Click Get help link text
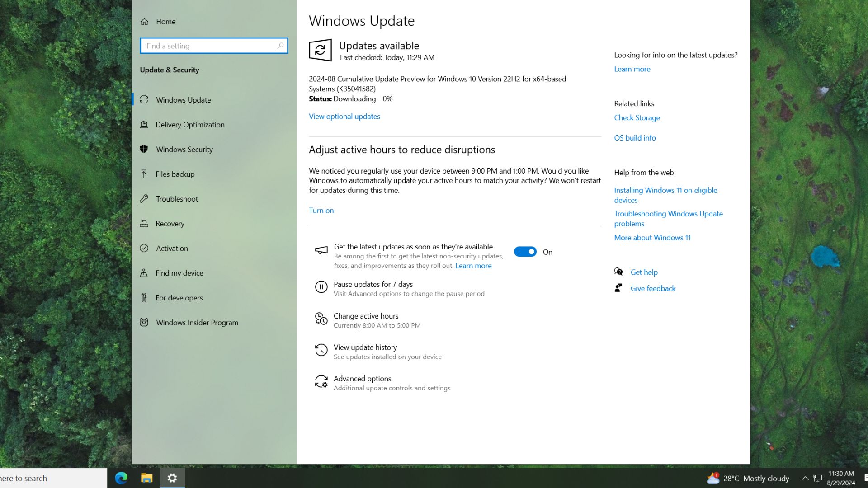 644,272
